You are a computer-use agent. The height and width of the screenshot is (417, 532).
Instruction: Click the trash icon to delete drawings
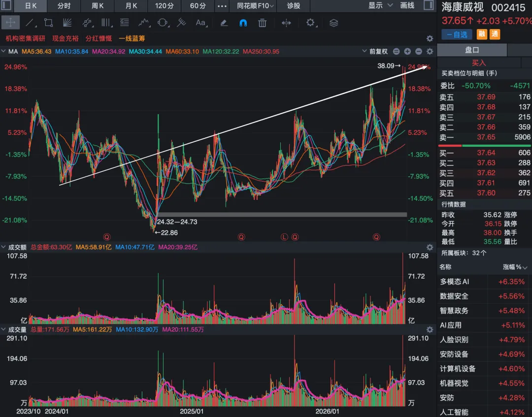pos(262,23)
